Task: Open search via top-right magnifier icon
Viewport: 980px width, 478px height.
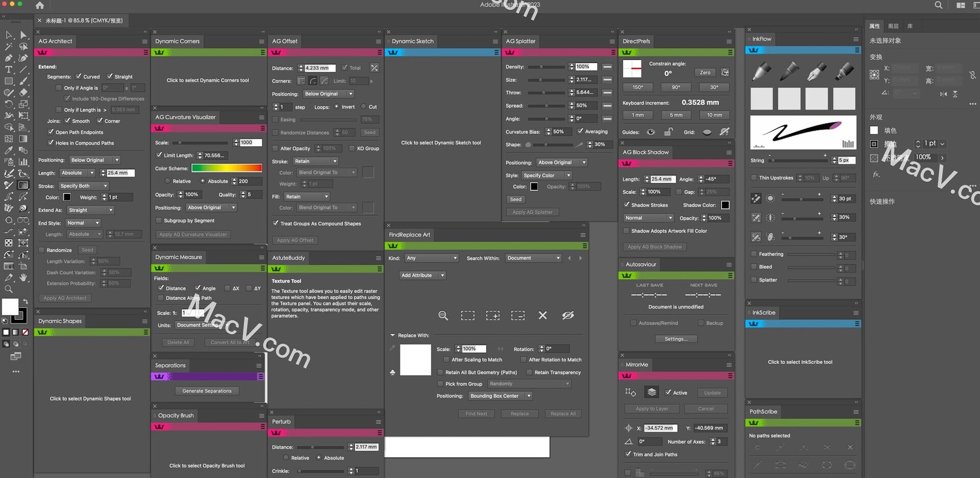Action: pos(938,5)
